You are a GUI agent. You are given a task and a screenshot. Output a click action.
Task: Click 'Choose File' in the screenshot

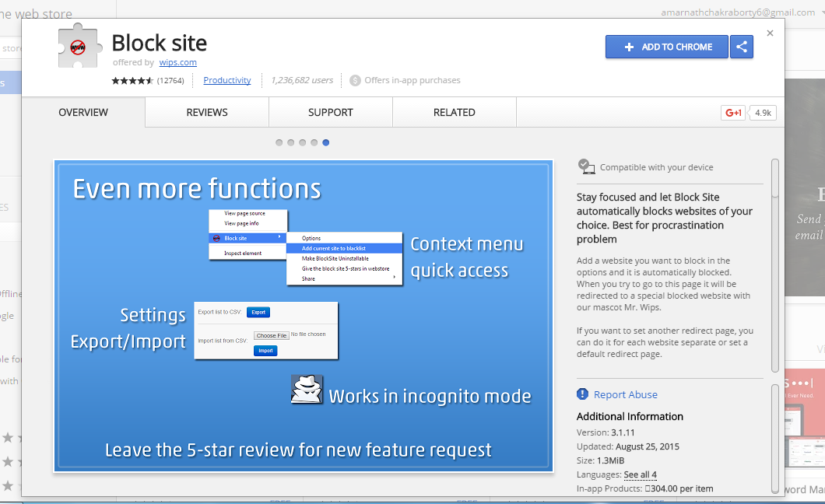[x=272, y=335]
